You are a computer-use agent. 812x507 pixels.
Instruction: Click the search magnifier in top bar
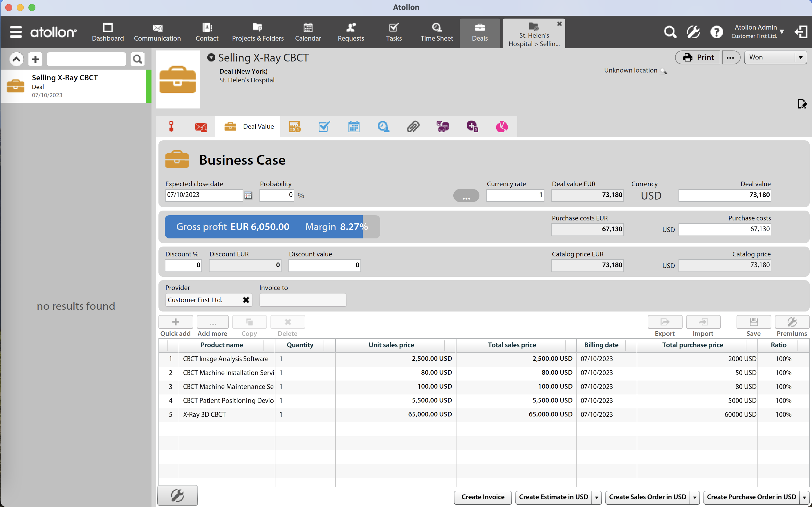[670, 32]
